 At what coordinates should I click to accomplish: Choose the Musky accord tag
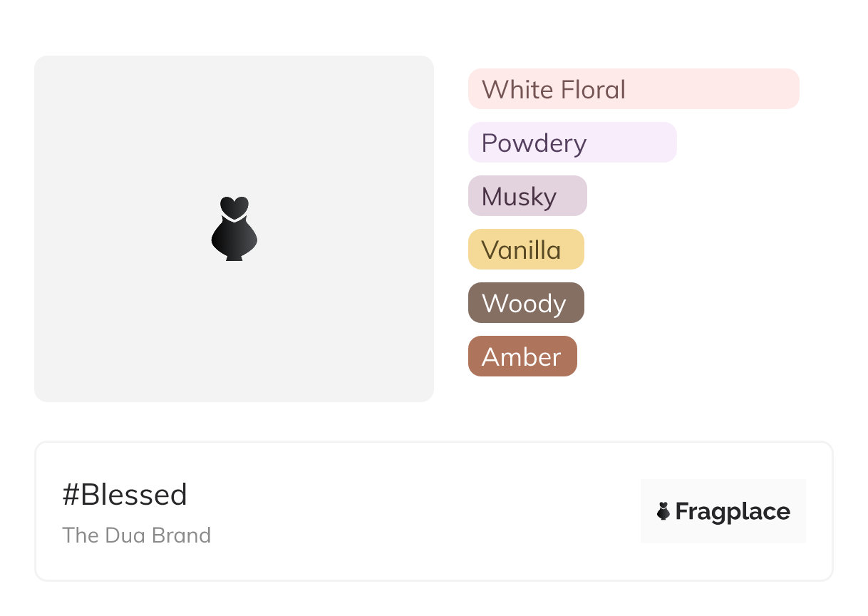[x=527, y=196]
